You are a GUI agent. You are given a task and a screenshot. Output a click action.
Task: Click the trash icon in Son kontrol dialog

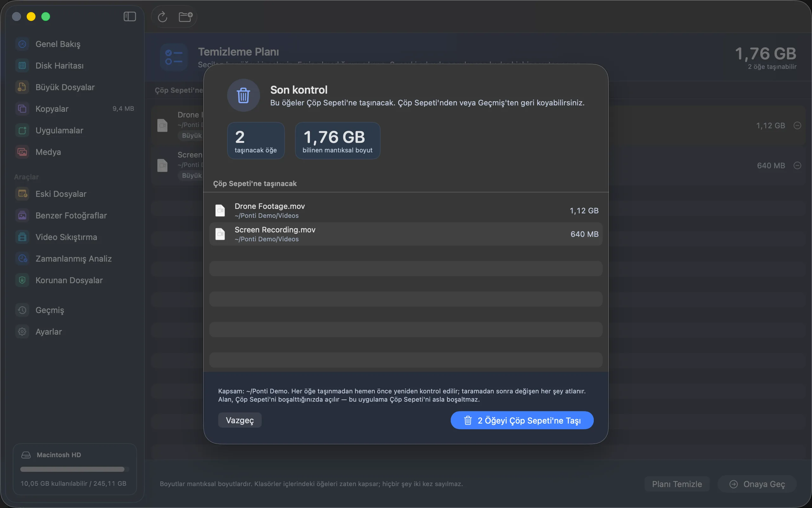pyautogui.click(x=243, y=96)
